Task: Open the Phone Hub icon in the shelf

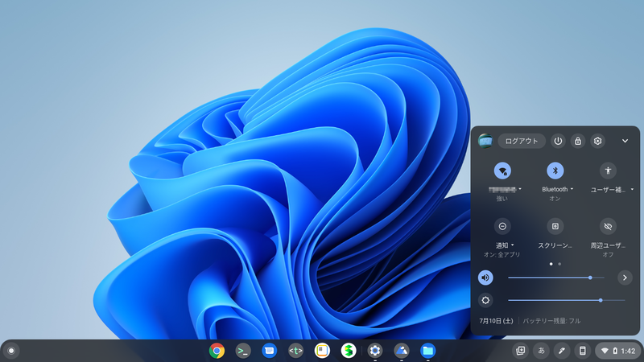Action: coord(582,351)
